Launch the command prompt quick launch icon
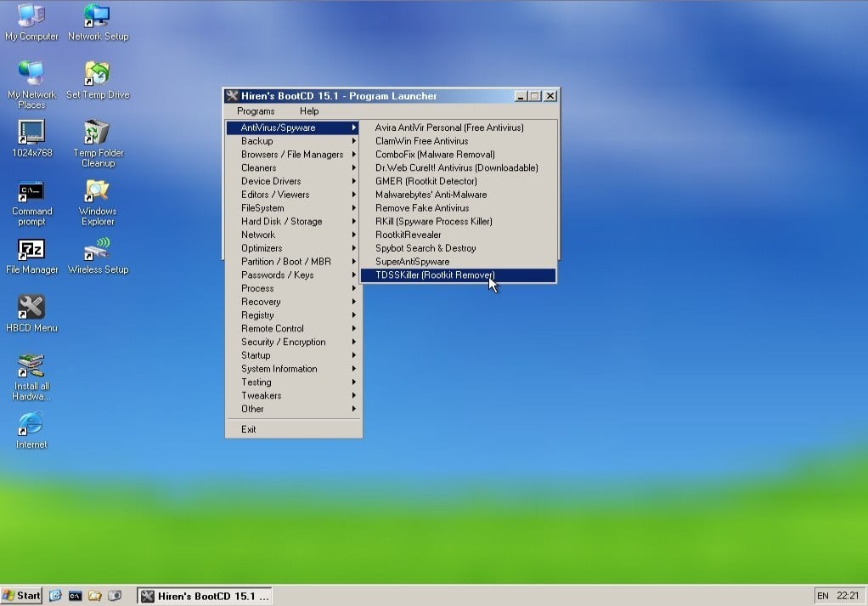The image size is (868, 606). [75, 596]
